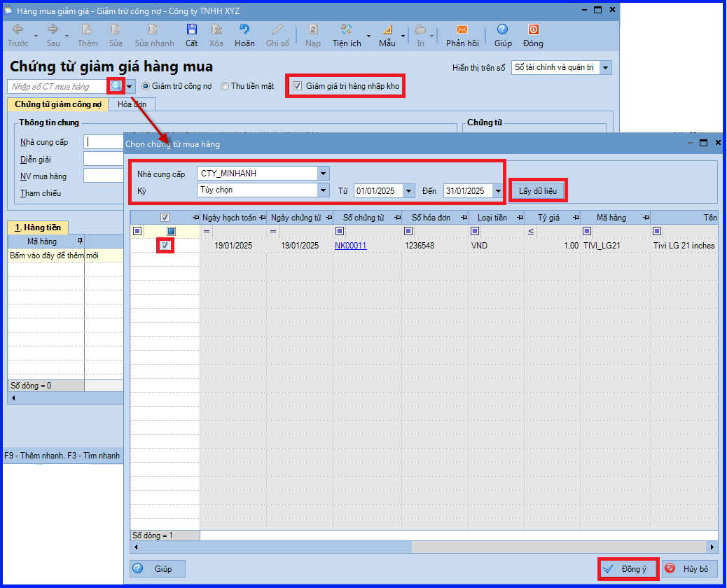Toggle checkbox for row NK00011
The width and height of the screenshot is (727, 588).
[x=165, y=246]
